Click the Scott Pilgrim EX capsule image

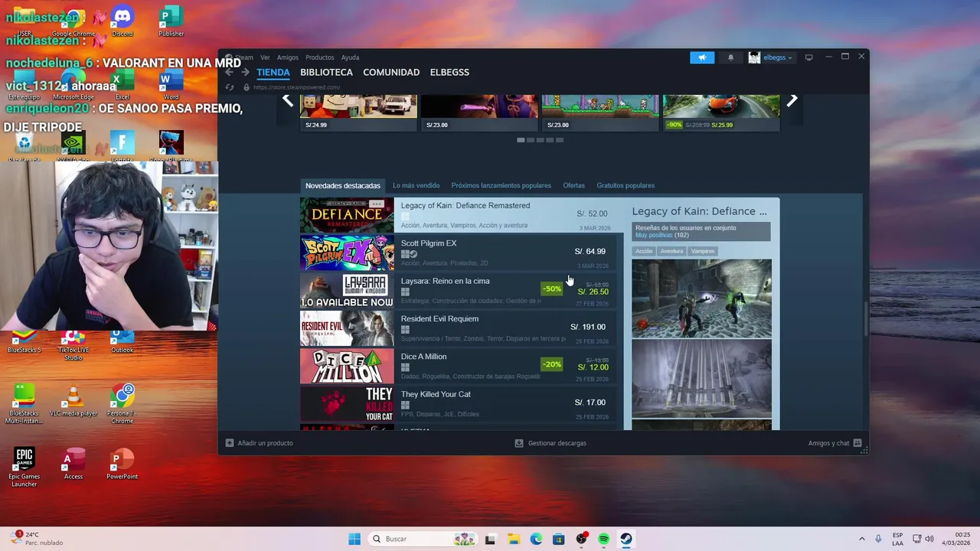coord(347,253)
